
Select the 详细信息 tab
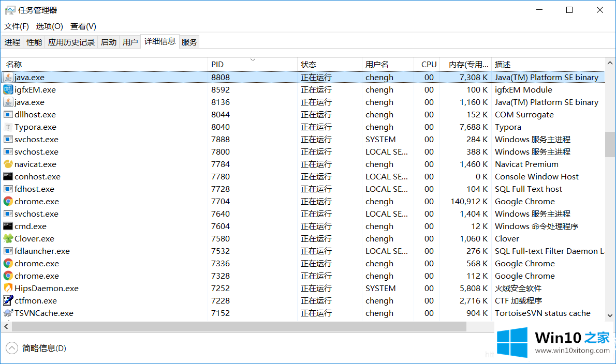(160, 41)
